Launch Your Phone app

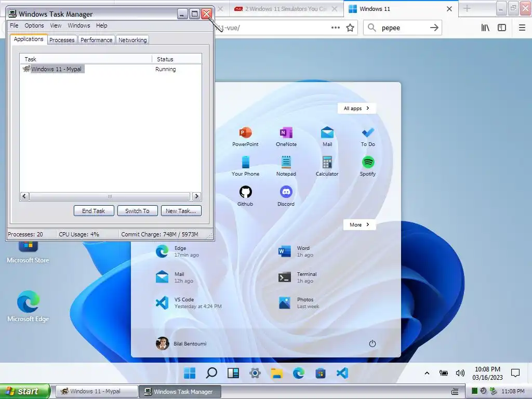point(245,166)
